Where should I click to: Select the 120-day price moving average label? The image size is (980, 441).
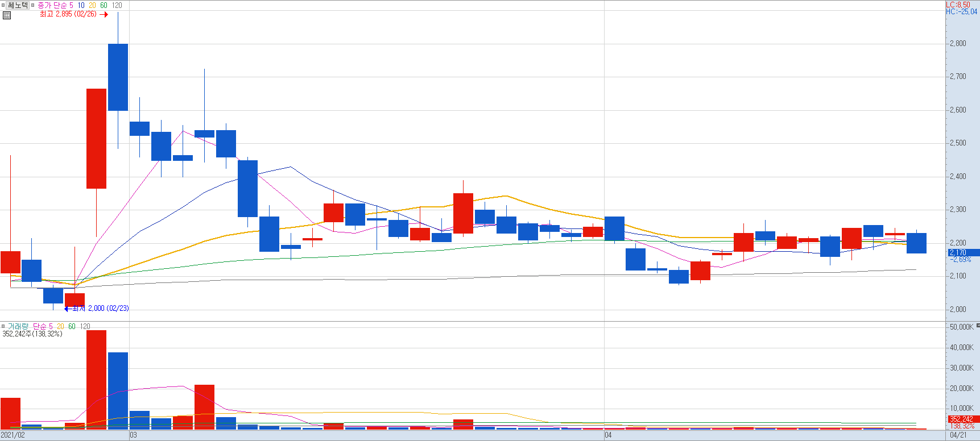point(117,5)
